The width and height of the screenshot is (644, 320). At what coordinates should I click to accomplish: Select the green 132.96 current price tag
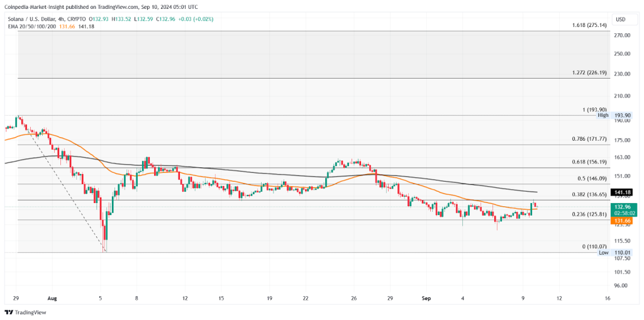[x=621, y=206]
